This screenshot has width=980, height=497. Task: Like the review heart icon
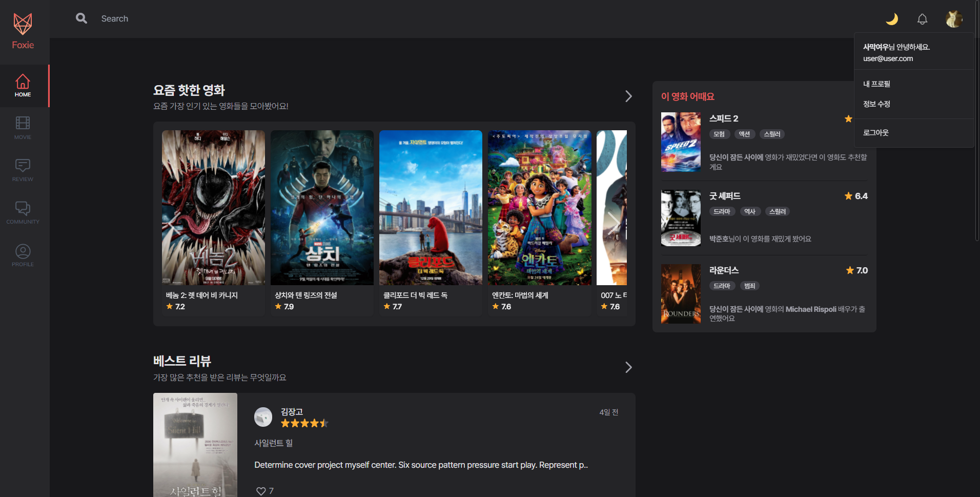(261, 491)
